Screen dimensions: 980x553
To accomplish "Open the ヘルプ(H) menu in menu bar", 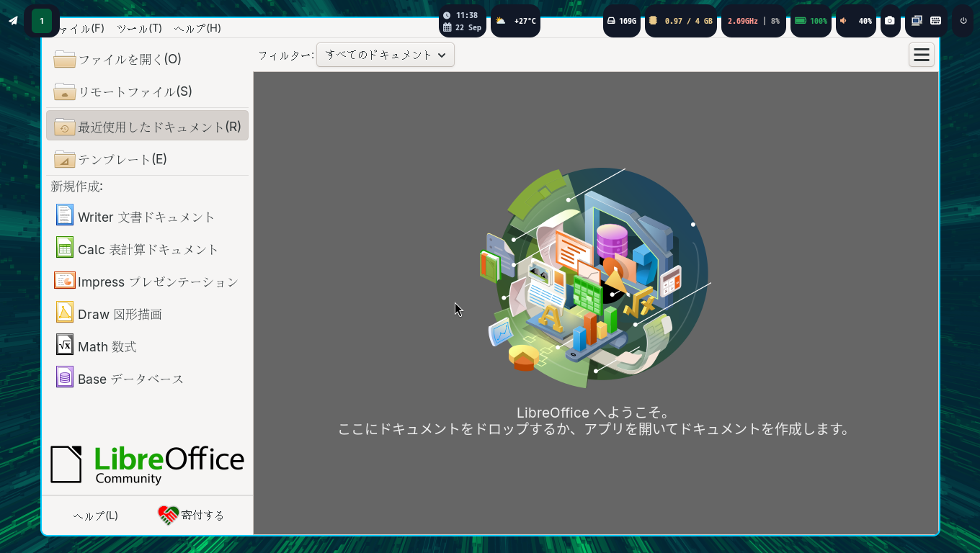I will 197,28.
